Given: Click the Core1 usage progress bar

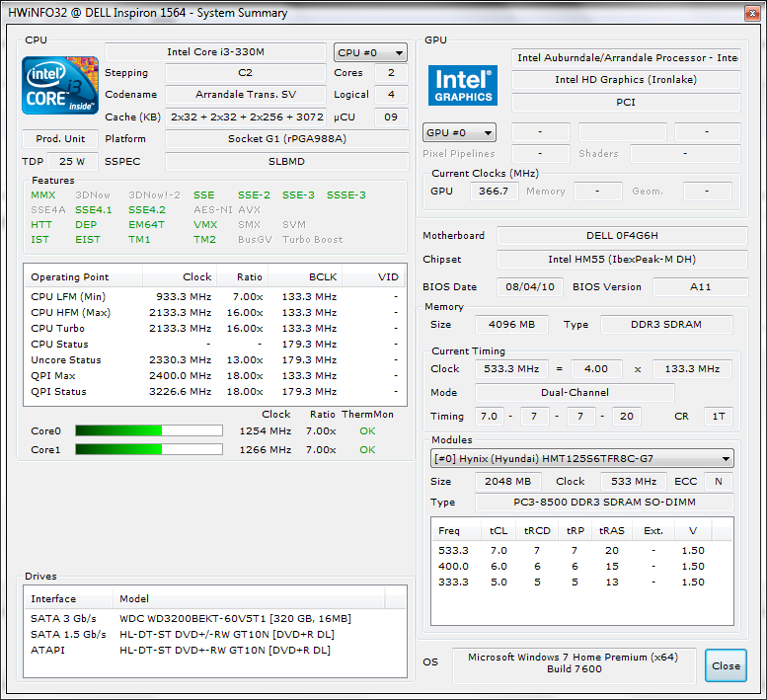Looking at the screenshot, I should point(149,449).
